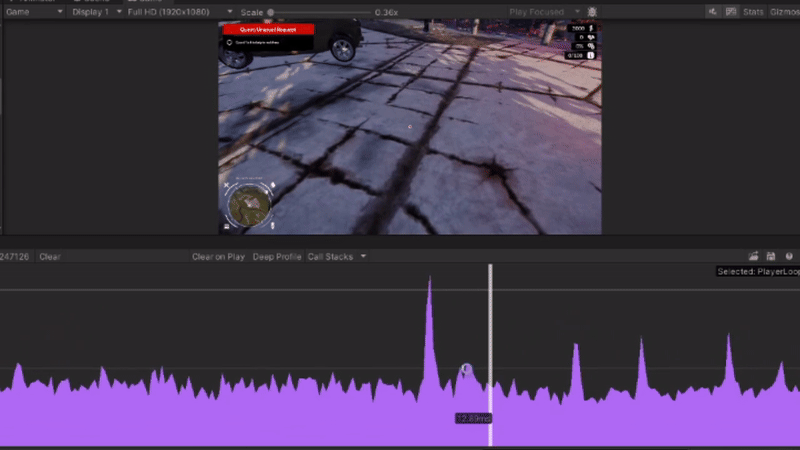Click the frame count 247126
The image size is (800, 450).
click(x=14, y=257)
